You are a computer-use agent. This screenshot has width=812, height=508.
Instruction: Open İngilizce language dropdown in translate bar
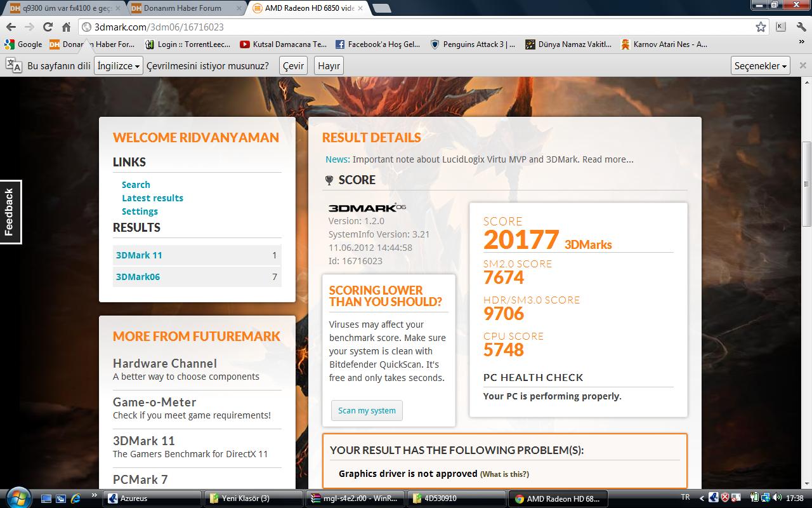[119, 65]
